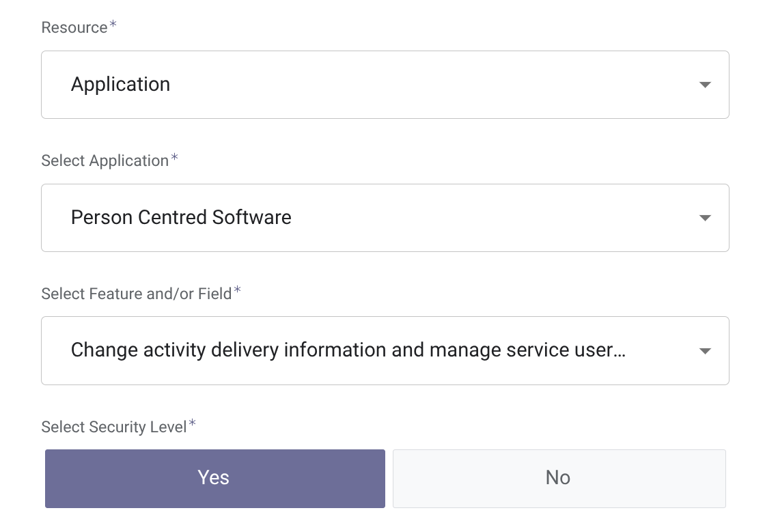This screenshot has width=778, height=532.
Task: Click the selected "Application" value text
Action: [121, 85]
